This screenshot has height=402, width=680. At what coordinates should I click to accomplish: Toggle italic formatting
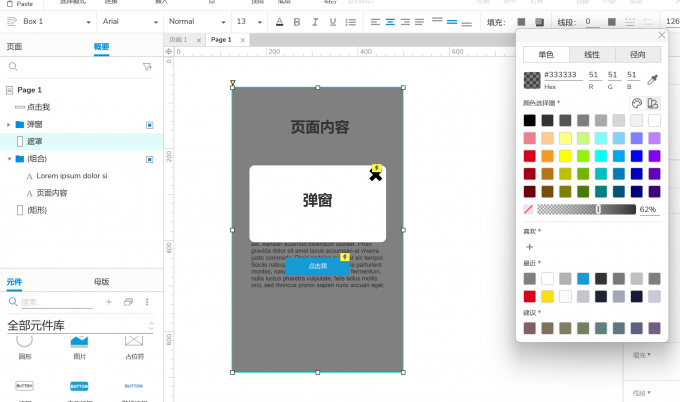tap(315, 22)
